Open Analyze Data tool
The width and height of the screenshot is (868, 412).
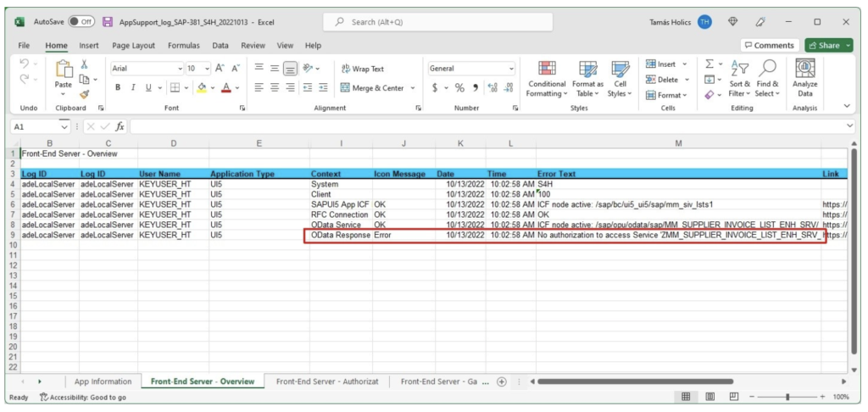click(x=805, y=80)
